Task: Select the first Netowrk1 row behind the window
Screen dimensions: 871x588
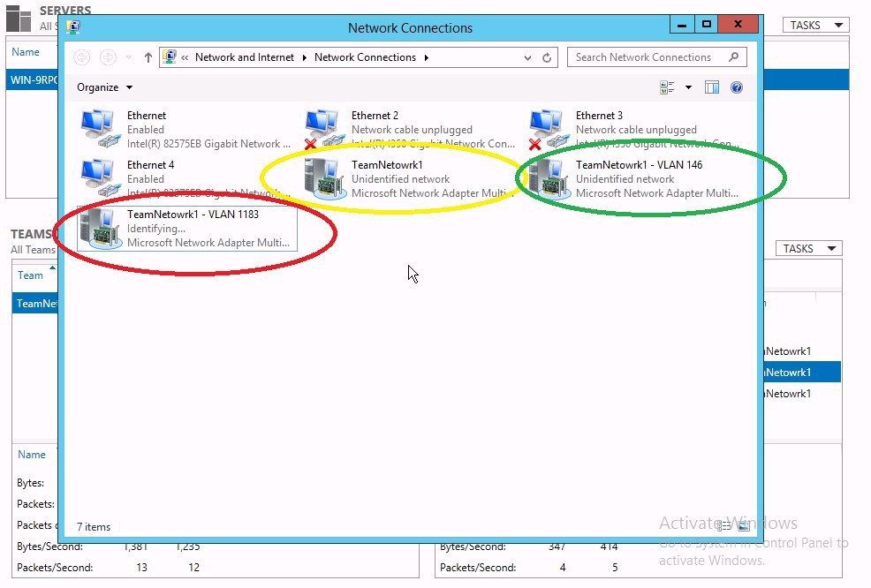Action: (802, 351)
